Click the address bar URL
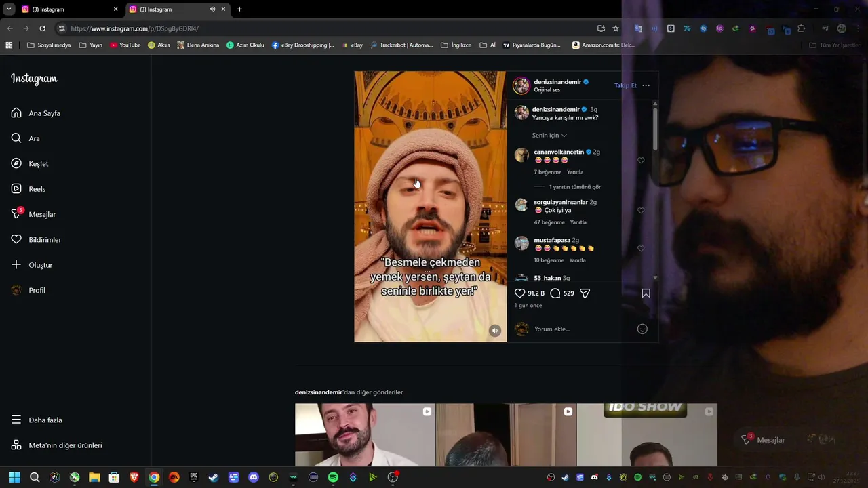 [x=134, y=28]
